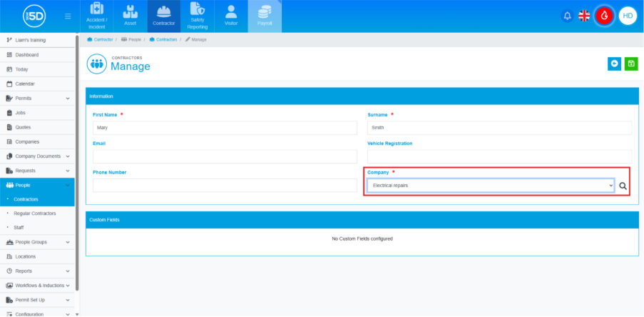
Task: Click the company search magnifier icon
Action: [x=623, y=186]
